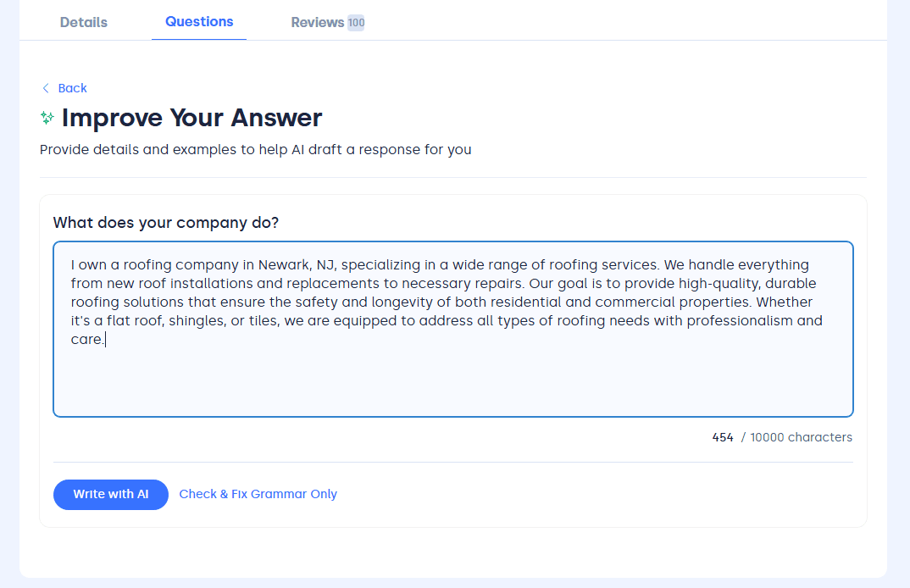Click the Reviews count badge showing 100
The height and width of the screenshot is (588, 910).
[356, 23]
